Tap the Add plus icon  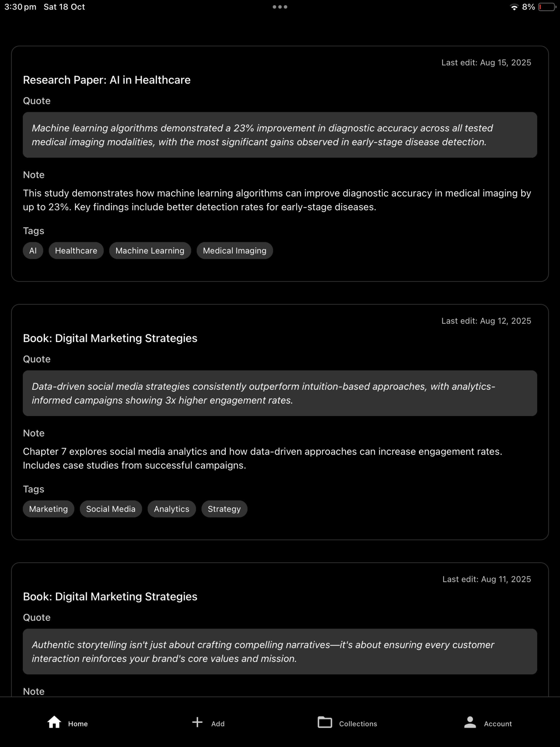click(197, 722)
